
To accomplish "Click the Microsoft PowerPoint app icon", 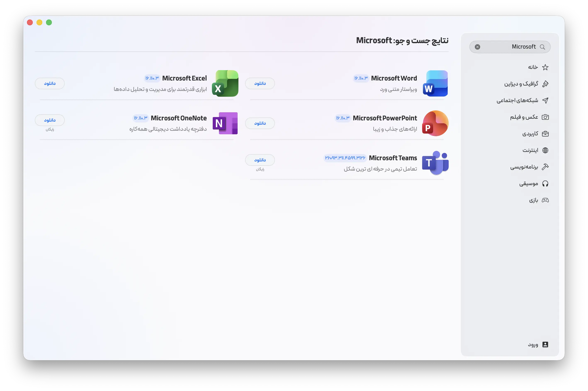I will coord(435,123).
